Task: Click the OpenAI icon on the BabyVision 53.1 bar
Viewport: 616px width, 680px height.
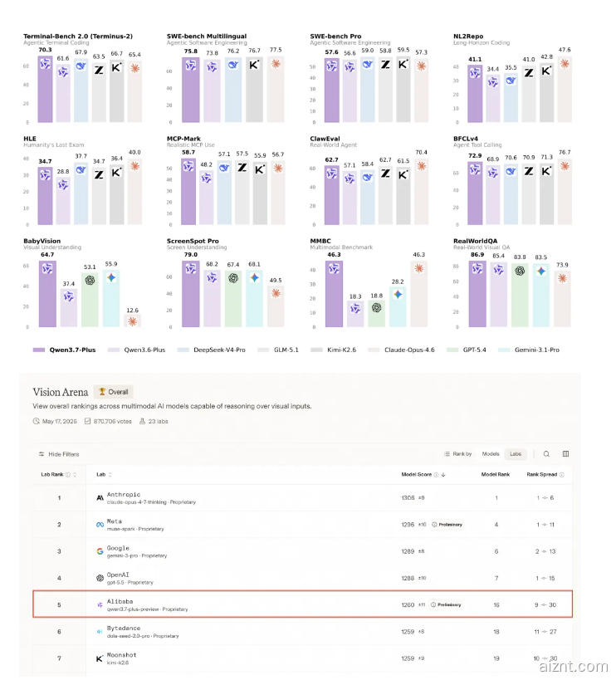Action: [90, 280]
